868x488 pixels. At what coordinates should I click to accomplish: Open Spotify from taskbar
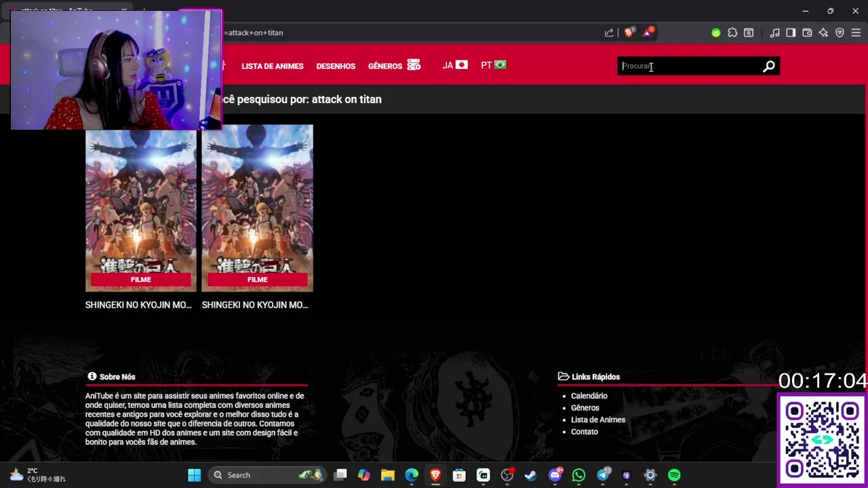674,475
